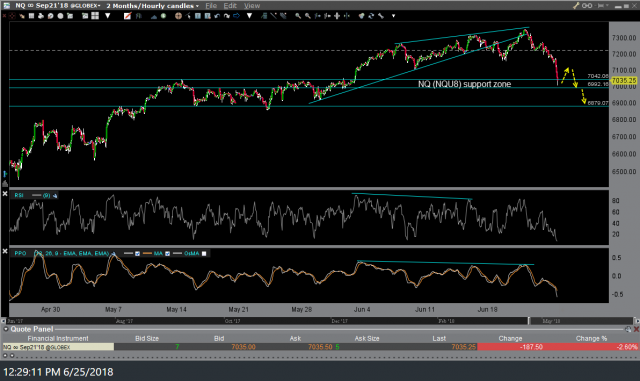Open the Edit menu
This screenshot has height=381, width=640.
coord(230,6)
